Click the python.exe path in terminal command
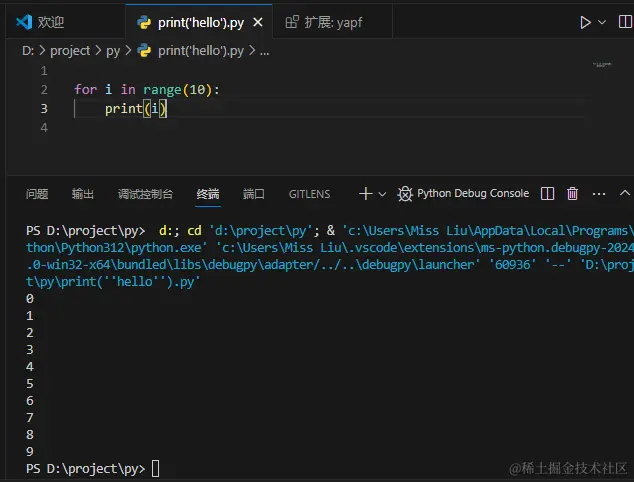The width and height of the screenshot is (634, 482). click(x=116, y=247)
